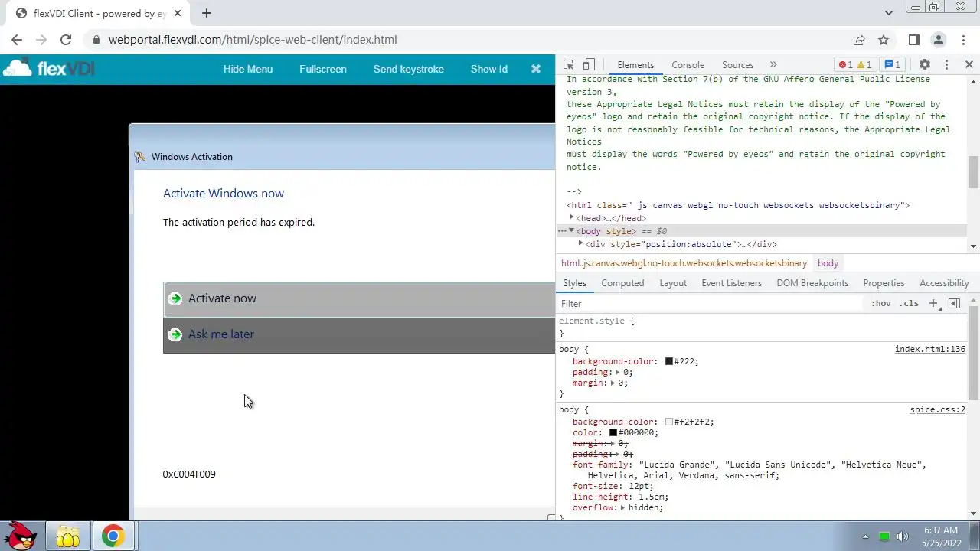Click the inspect element picker icon
Viewport: 980px width, 551px height.
568,65
